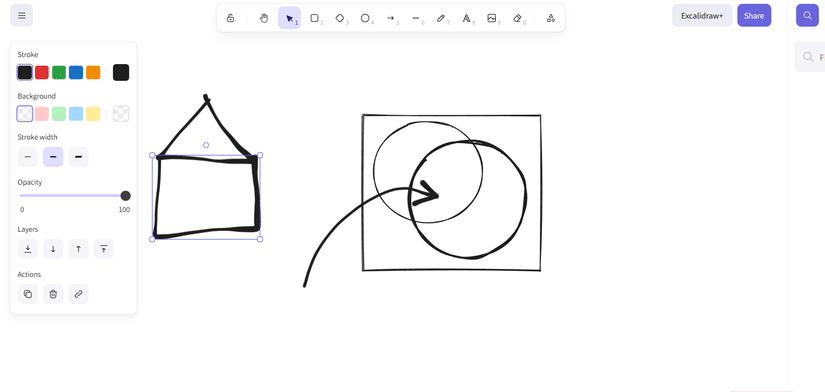
Task: Focus the find on canvas search field
Action: (810, 57)
